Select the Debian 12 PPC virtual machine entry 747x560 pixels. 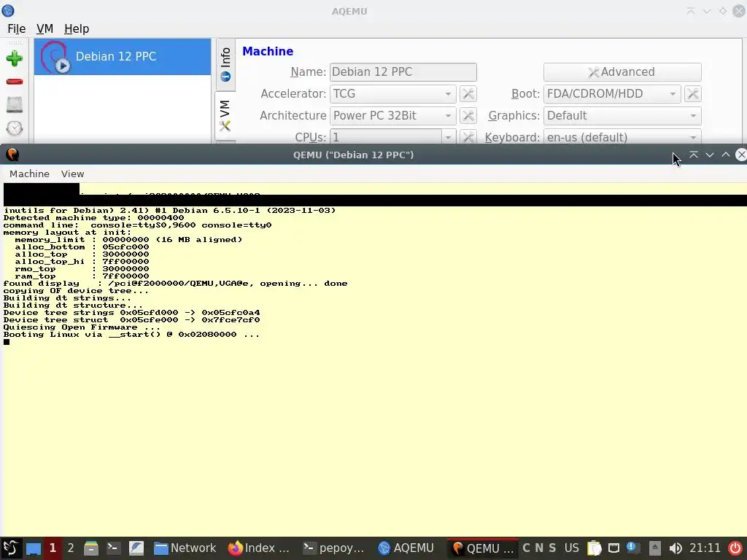pyautogui.click(x=123, y=57)
